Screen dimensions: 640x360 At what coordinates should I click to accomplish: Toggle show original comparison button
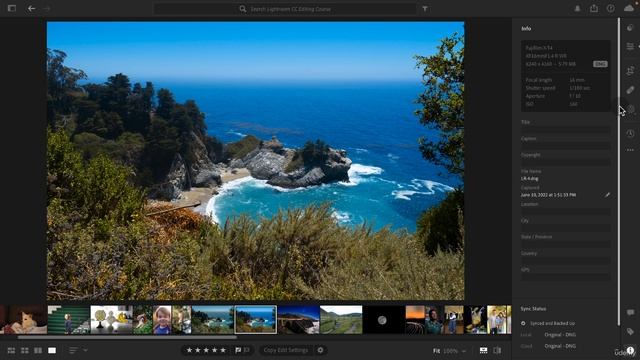tap(497, 350)
